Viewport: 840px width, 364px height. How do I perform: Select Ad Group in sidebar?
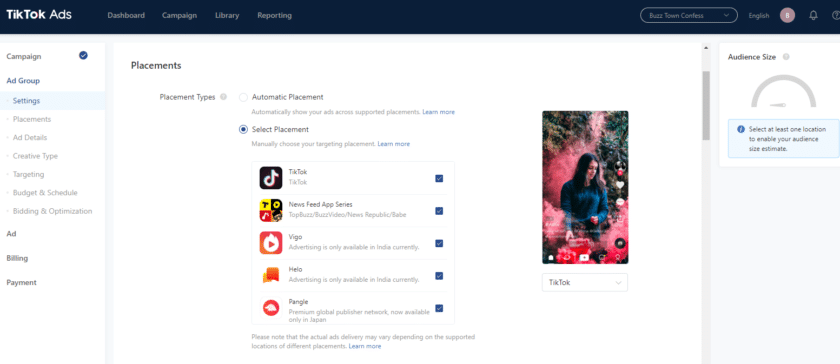tap(23, 81)
